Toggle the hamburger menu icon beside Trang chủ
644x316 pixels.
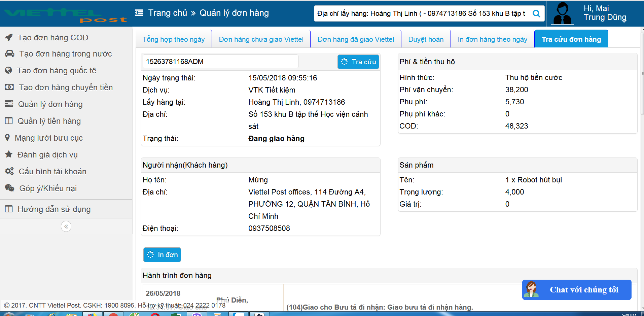(x=139, y=13)
